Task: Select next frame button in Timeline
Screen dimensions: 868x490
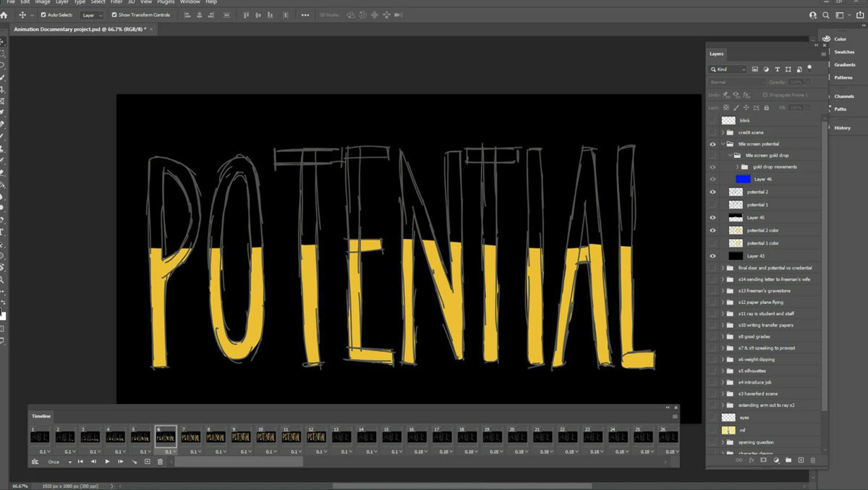Action: coord(121,462)
